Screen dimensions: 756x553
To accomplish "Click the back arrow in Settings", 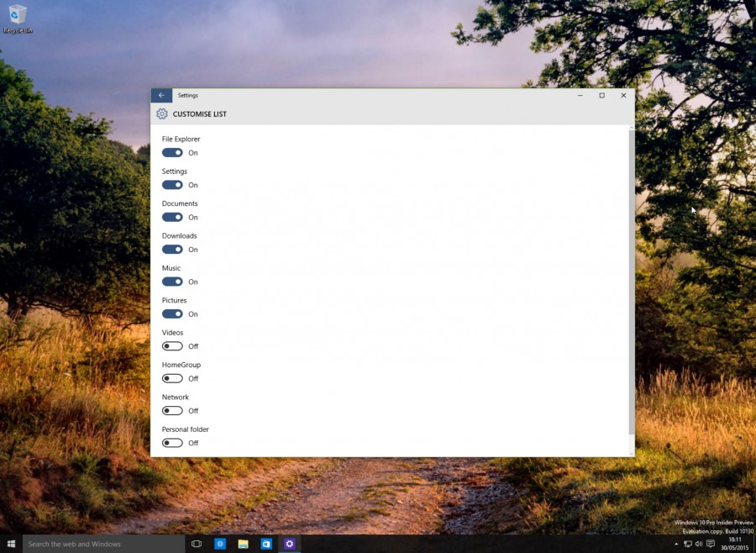I will pos(161,95).
